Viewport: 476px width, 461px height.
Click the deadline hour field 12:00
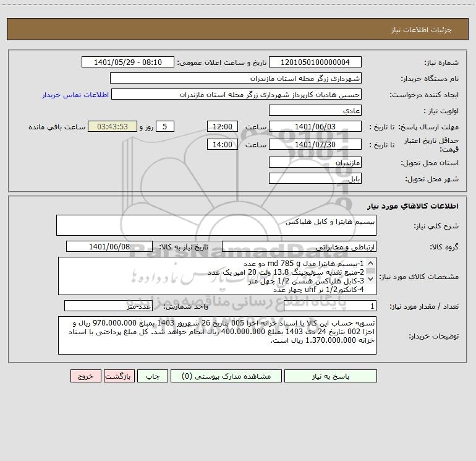(x=222, y=126)
